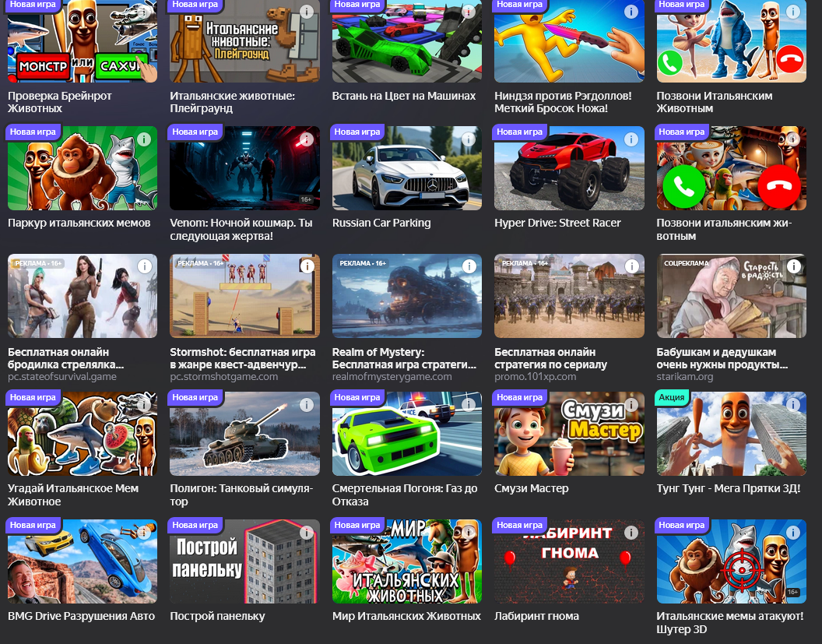Image resolution: width=822 pixels, height=644 pixels.
Task: Click Акция badge on Тунг Тунг card
Action: (x=672, y=397)
